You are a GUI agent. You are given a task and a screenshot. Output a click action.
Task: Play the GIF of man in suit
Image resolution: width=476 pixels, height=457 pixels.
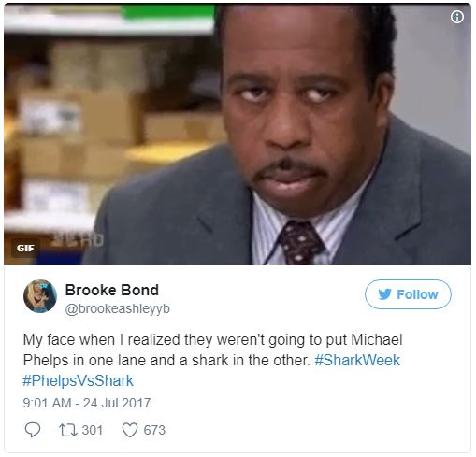238,135
